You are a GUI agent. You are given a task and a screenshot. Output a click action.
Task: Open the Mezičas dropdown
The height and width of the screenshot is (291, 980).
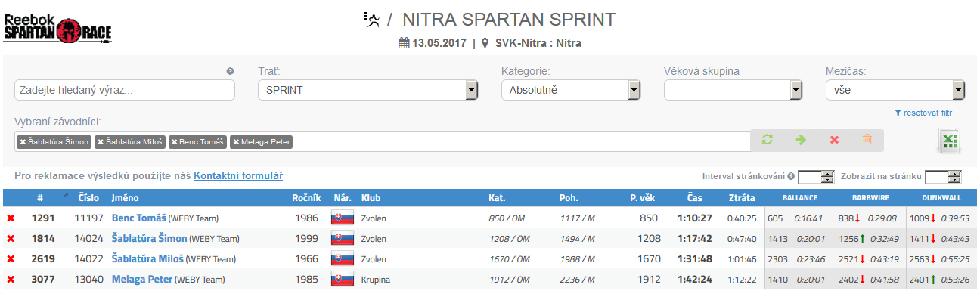[x=895, y=90]
